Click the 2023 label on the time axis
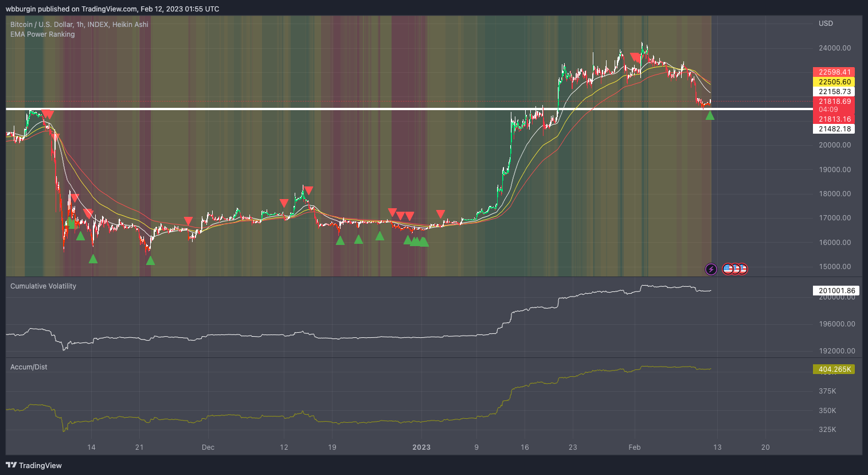Screen dimensions: 868x475 [x=421, y=447]
